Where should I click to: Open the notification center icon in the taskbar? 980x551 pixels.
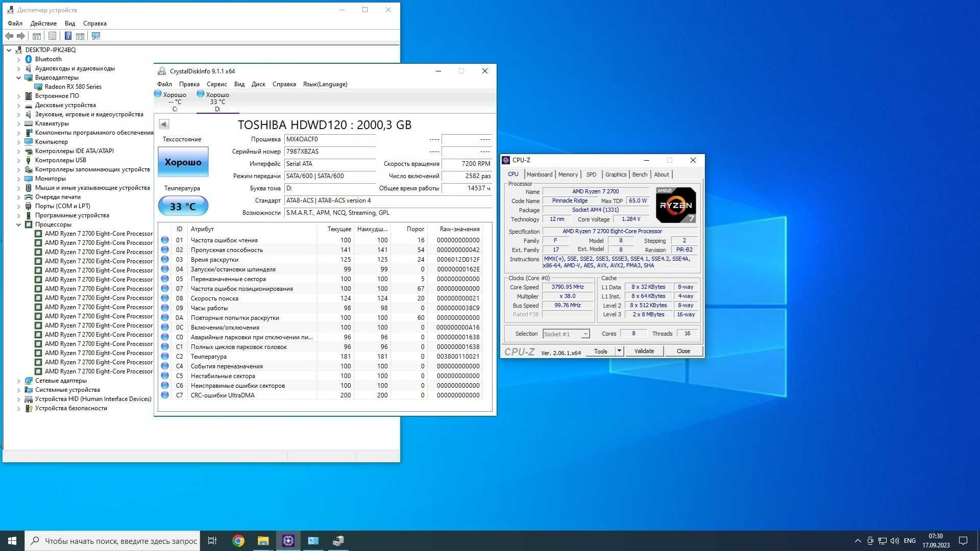963,541
